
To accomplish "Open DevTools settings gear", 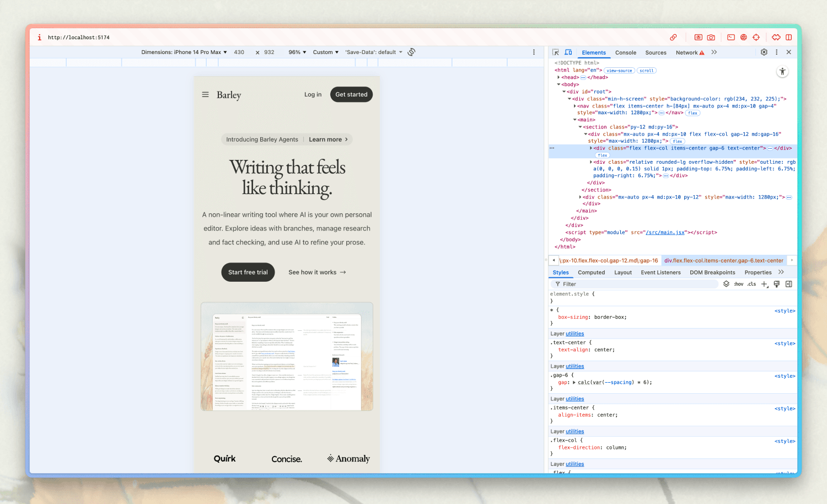I will point(764,52).
